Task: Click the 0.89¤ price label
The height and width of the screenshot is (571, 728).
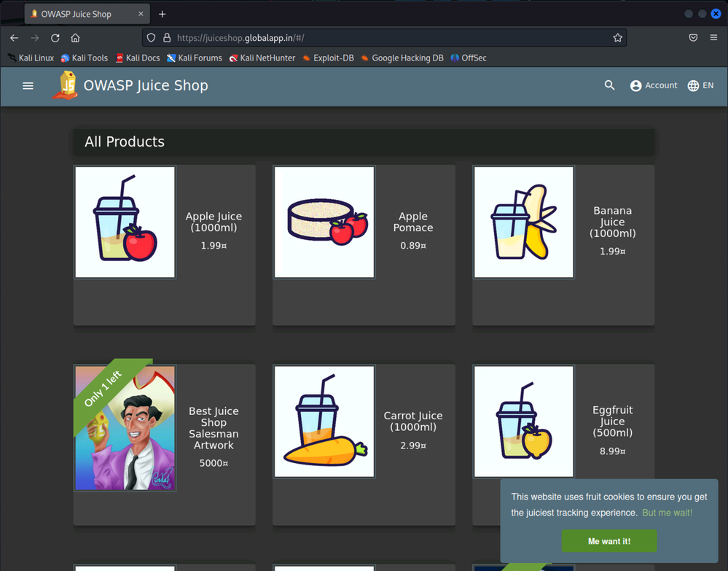Action: [413, 245]
